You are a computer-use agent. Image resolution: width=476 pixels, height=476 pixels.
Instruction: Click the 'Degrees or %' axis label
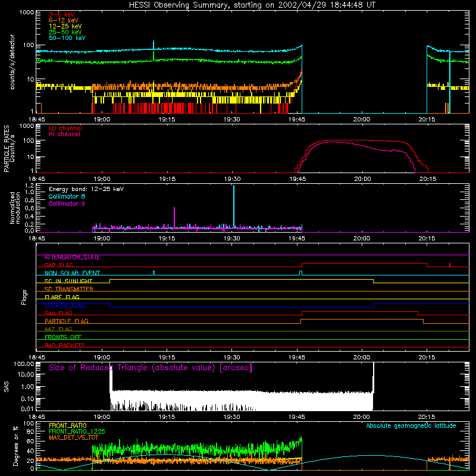click(15, 446)
